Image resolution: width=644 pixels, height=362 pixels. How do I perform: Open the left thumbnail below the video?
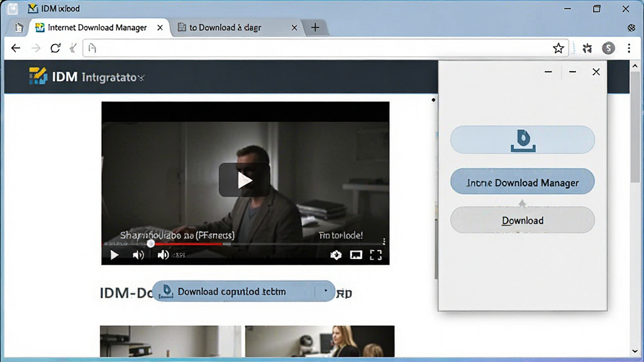click(x=170, y=341)
